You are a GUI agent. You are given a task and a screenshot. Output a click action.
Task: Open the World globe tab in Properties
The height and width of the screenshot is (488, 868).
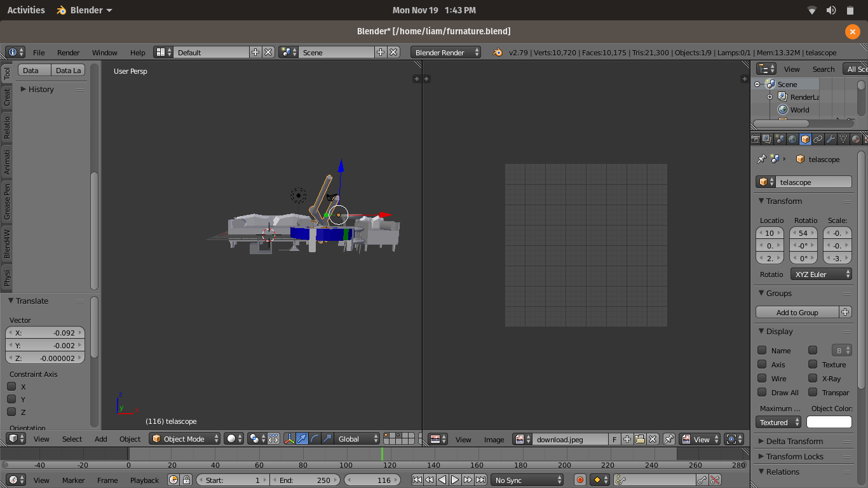792,139
